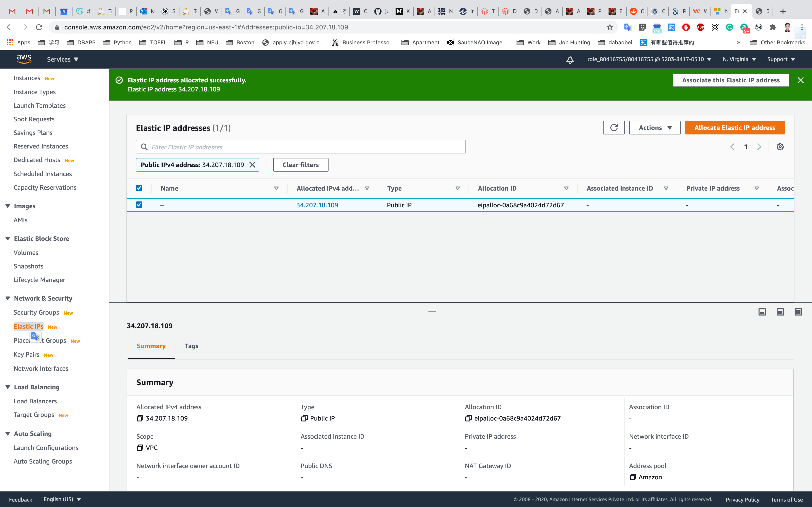The image size is (812, 507).
Task: Dismiss the green success banner
Action: [800, 80]
